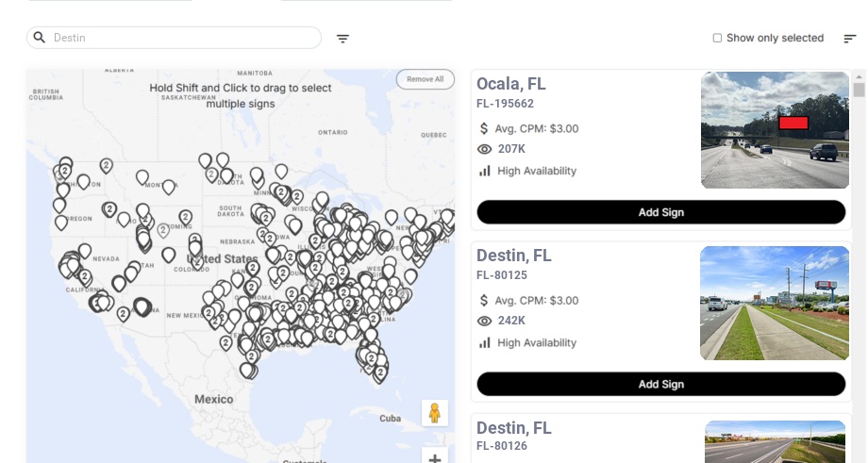
Task: Open the sort options icon
Action: tap(849, 39)
